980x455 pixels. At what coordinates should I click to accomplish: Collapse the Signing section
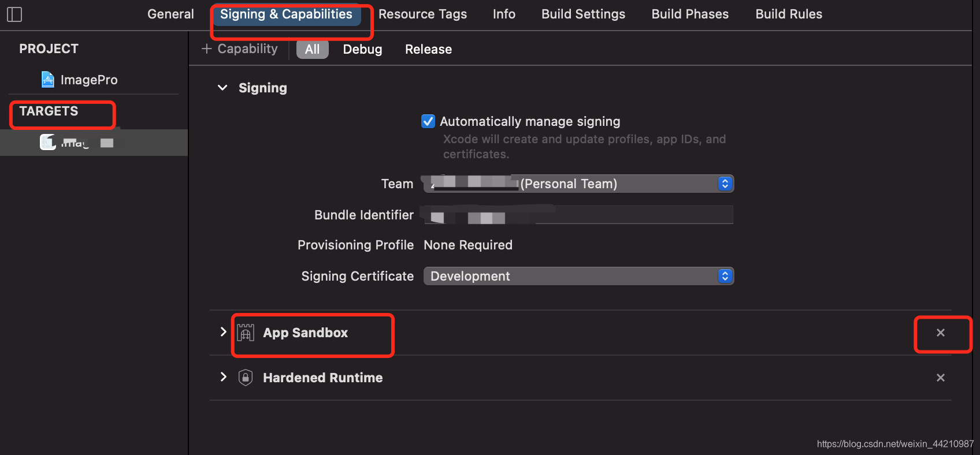[222, 88]
